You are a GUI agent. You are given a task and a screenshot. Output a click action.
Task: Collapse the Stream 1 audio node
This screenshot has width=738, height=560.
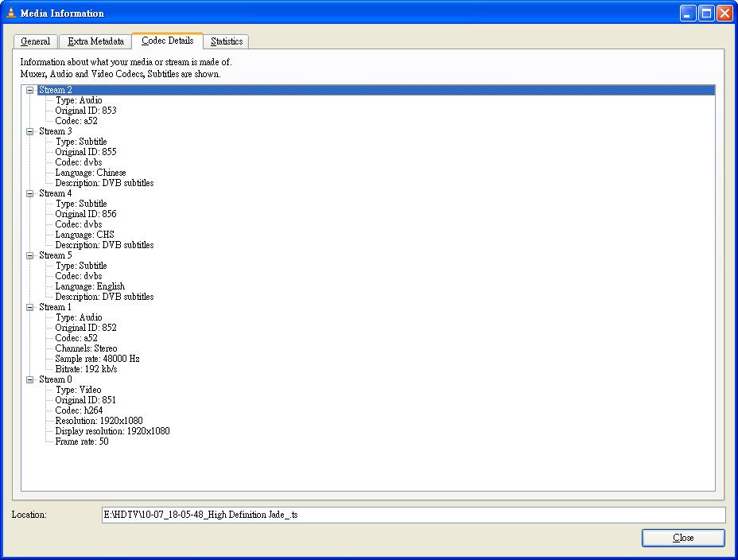pos(30,307)
